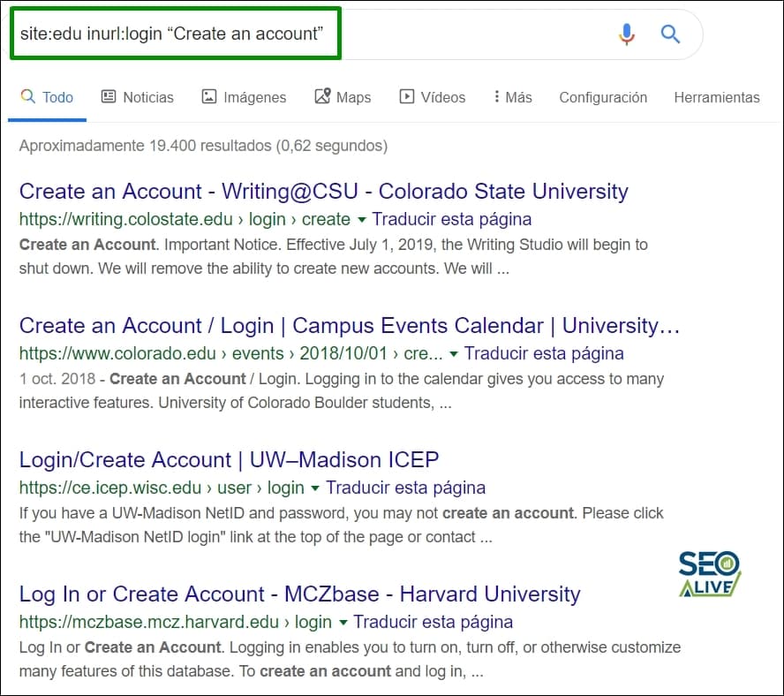This screenshot has height=696, width=784.
Task: Expand the Más menu
Action: (513, 97)
